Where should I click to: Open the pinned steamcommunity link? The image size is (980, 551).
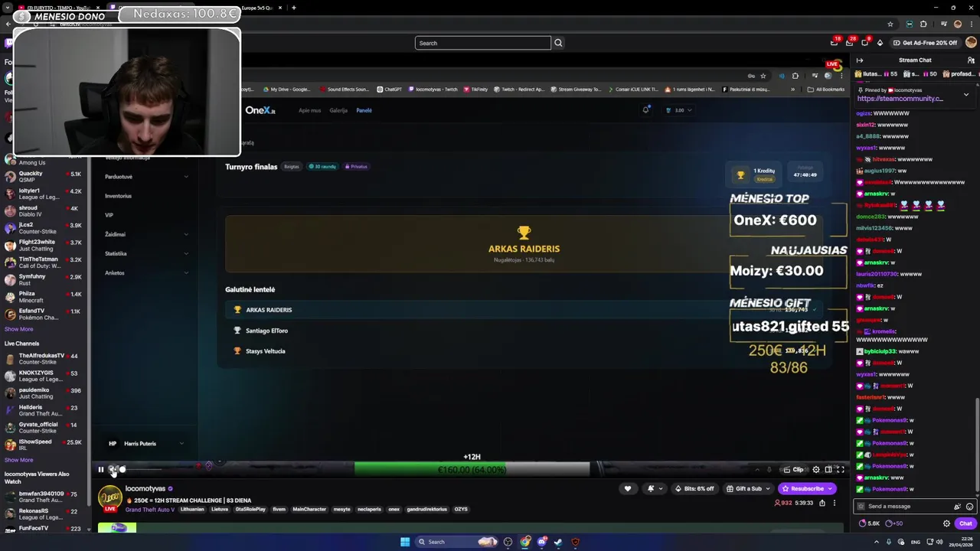pos(900,98)
